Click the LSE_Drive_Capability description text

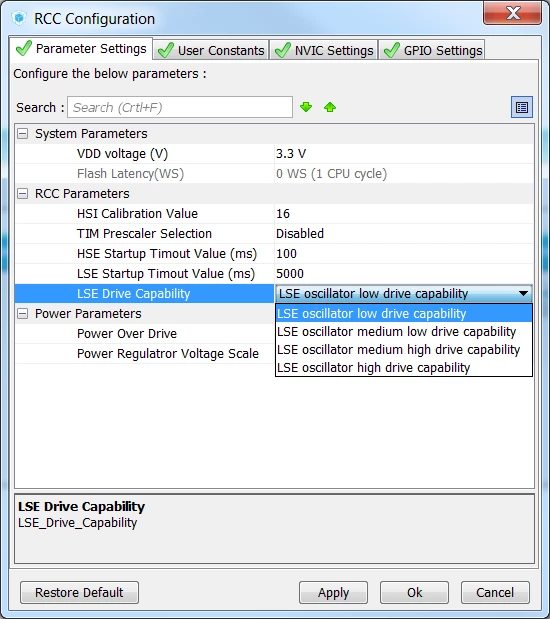pyautogui.click(x=77, y=523)
